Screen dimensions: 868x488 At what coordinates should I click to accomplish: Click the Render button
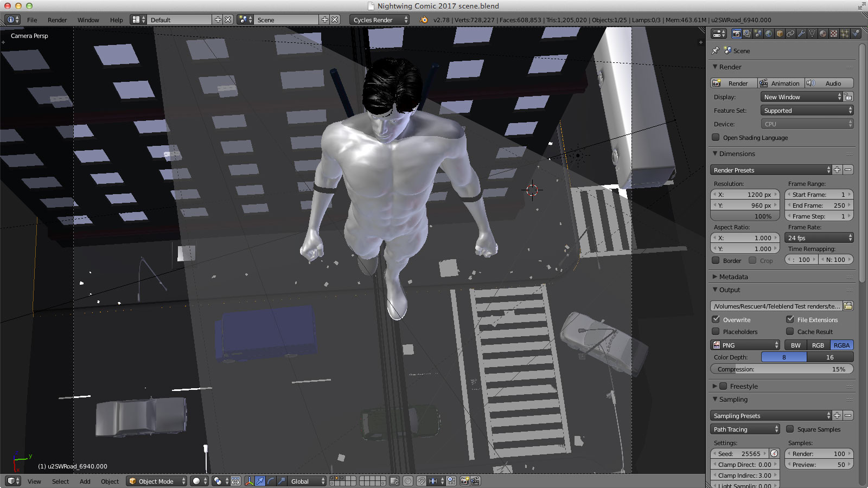point(733,83)
